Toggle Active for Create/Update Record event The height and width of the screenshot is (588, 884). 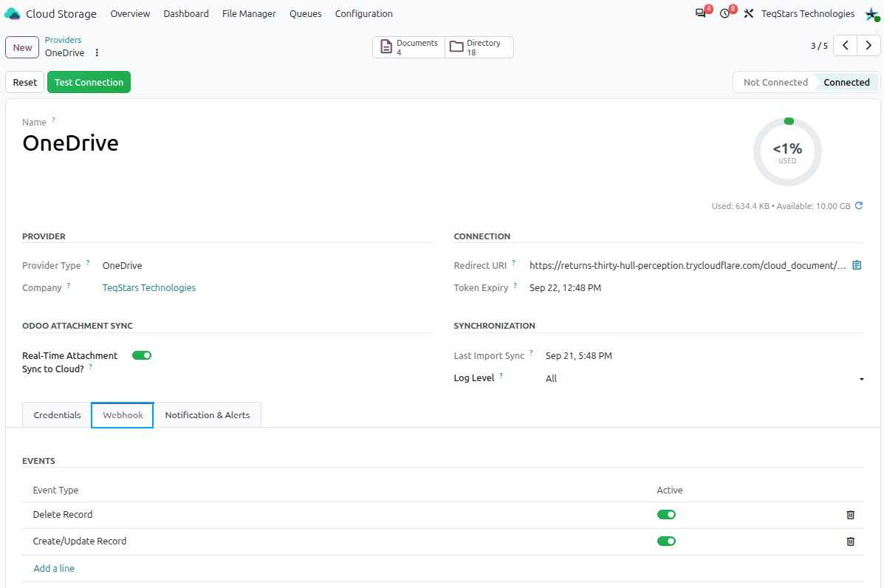coord(666,541)
